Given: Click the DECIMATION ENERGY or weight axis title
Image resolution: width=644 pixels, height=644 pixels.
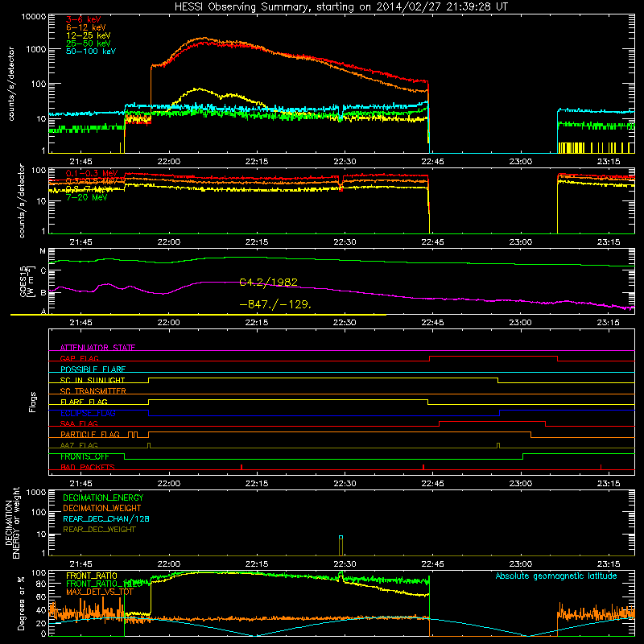Looking at the screenshot, I should (12, 522).
